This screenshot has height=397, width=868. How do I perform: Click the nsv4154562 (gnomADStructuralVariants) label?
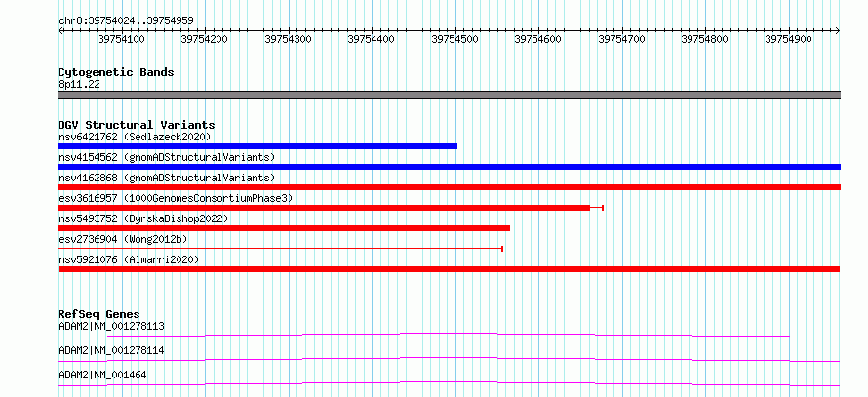coord(167,157)
